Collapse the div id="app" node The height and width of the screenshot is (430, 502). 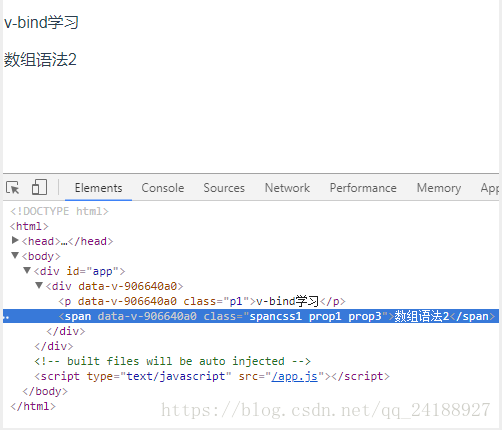point(27,270)
